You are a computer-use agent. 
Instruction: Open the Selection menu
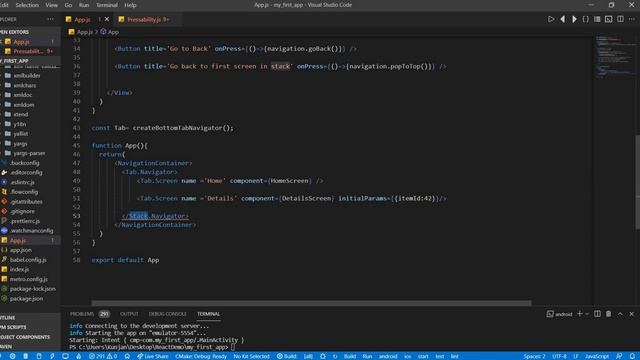(27, 5)
